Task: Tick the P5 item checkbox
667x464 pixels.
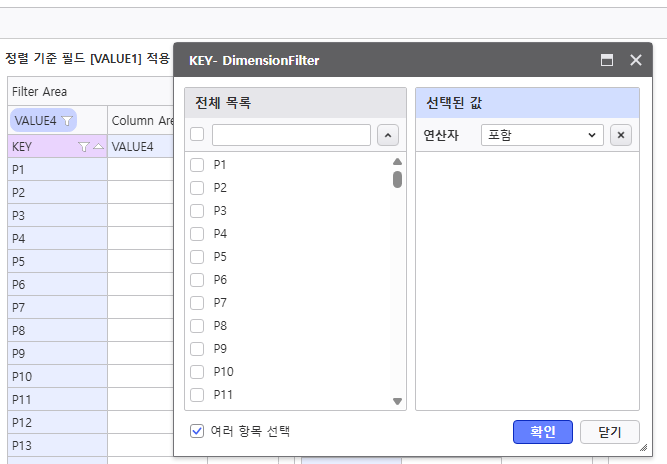Action: click(x=197, y=257)
